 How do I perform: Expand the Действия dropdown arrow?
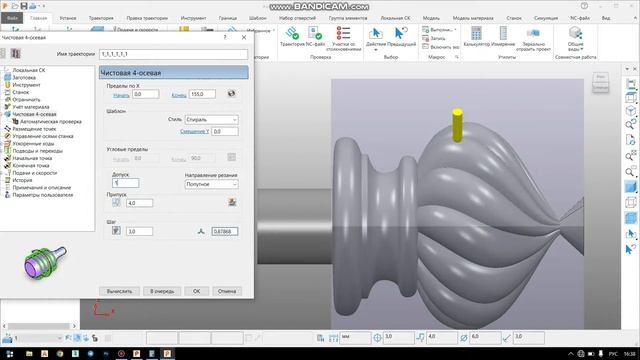(376, 49)
